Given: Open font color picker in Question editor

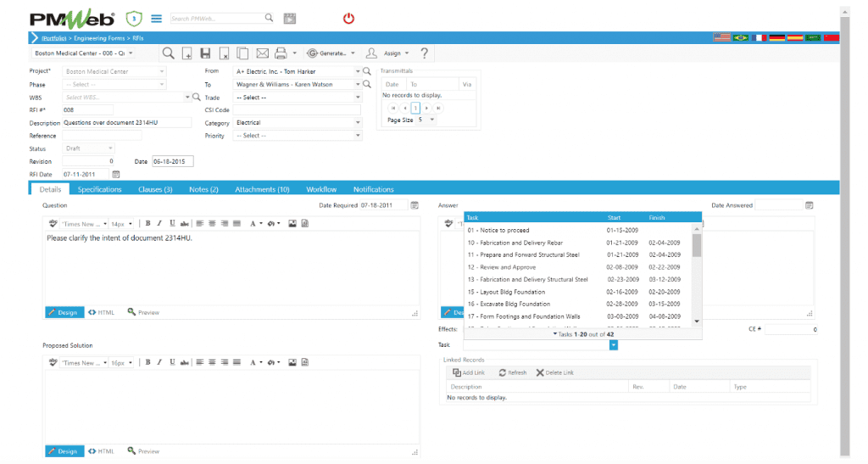Looking at the screenshot, I should click(255, 224).
